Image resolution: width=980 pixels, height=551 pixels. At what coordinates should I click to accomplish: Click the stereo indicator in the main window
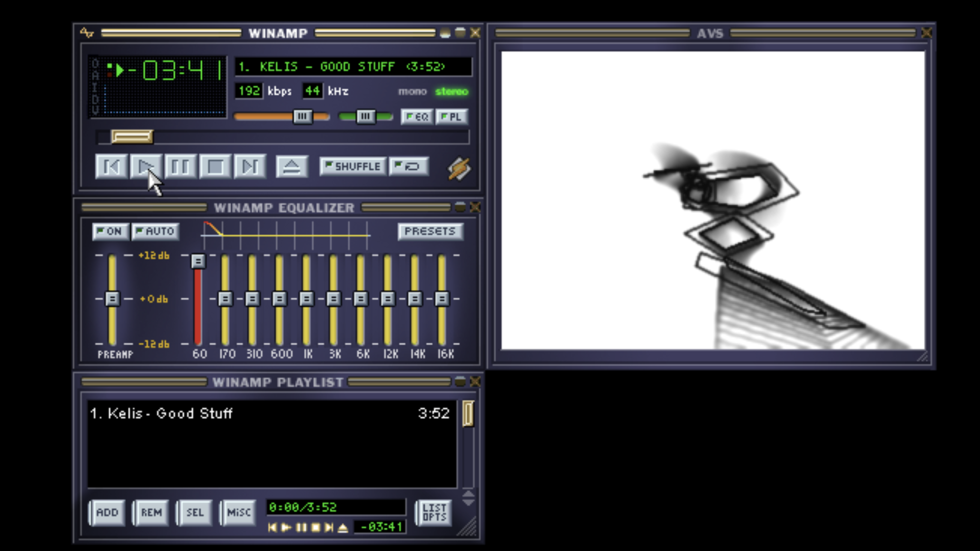point(452,92)
